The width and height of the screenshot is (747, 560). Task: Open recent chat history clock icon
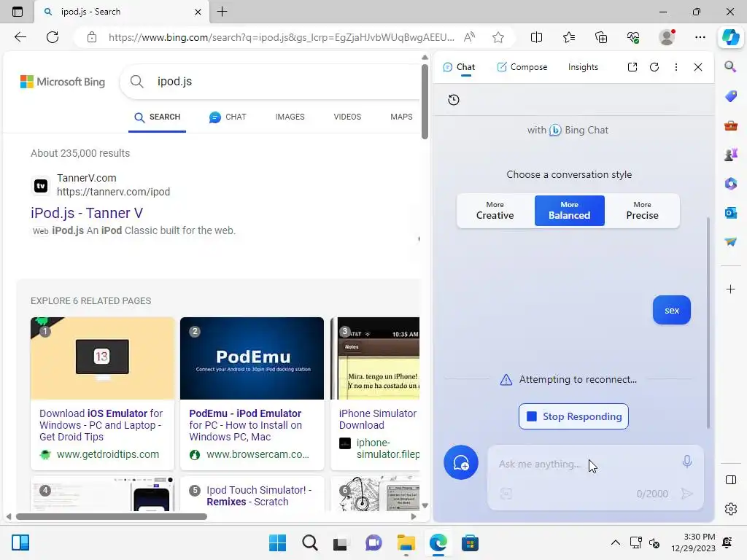pyautogui.click(x=454, y=99)
